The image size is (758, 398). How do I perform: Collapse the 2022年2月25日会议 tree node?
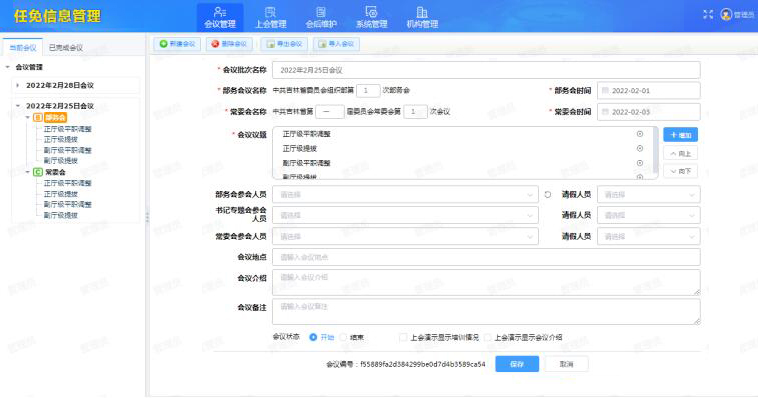pos(18,106)
